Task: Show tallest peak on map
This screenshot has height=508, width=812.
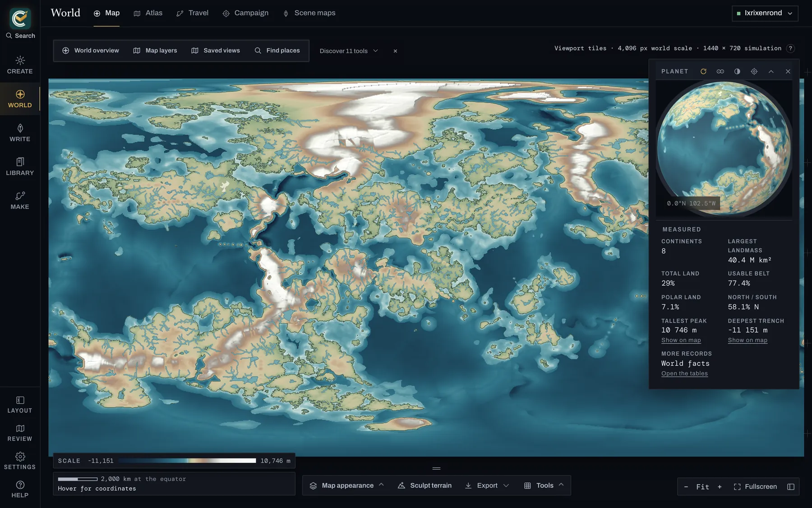Action: [681, 340]
